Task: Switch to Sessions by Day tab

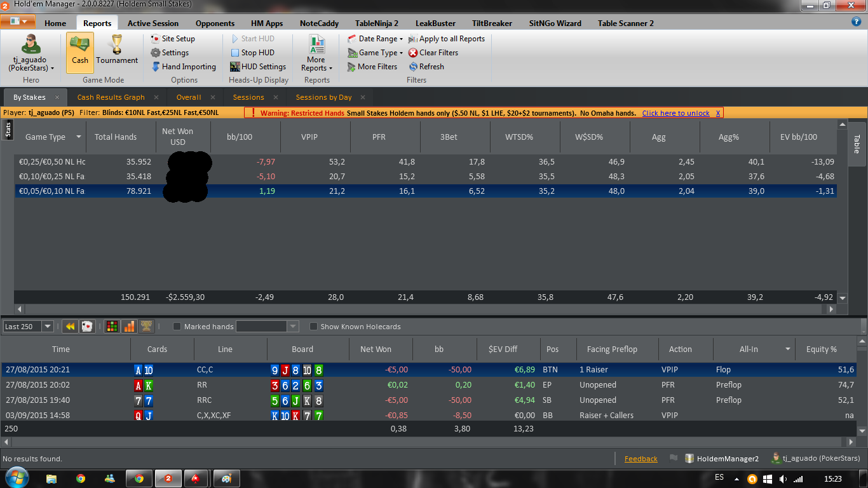Action: pyautogui.click(x=323, y=97)
